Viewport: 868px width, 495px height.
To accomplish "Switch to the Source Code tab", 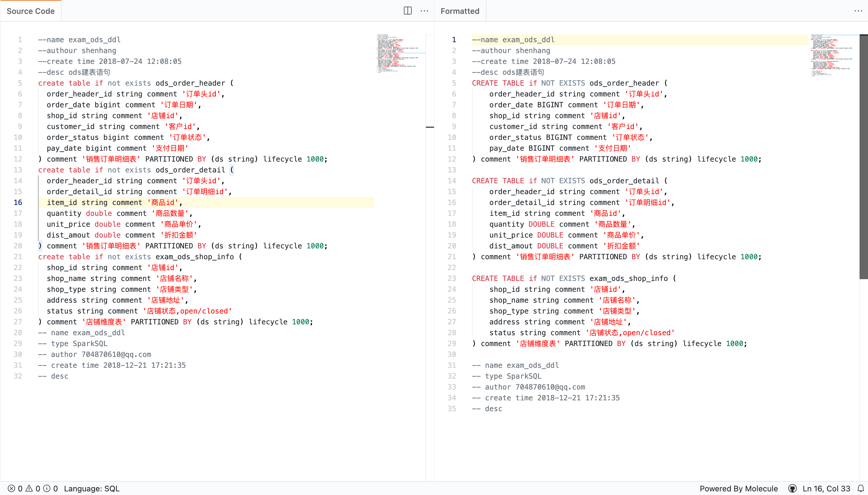I will pyautogui.click(x=30, y=11).
